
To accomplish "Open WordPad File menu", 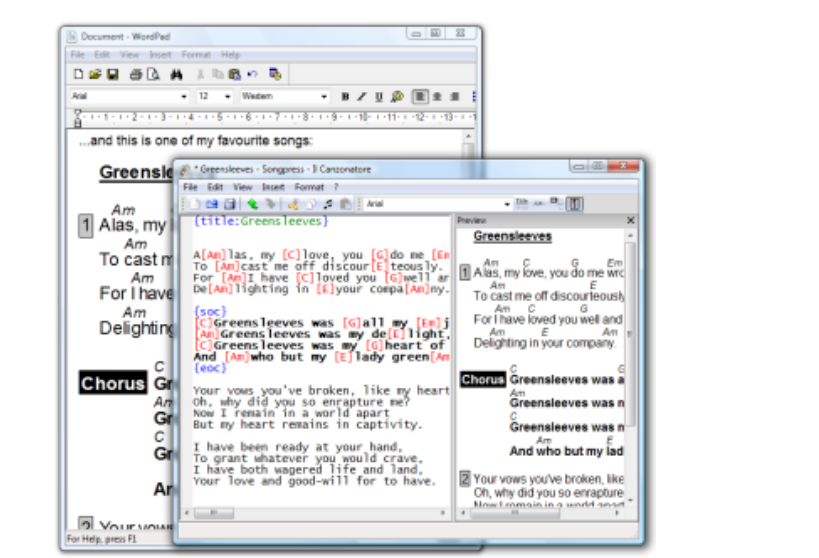I will point(77,55).
